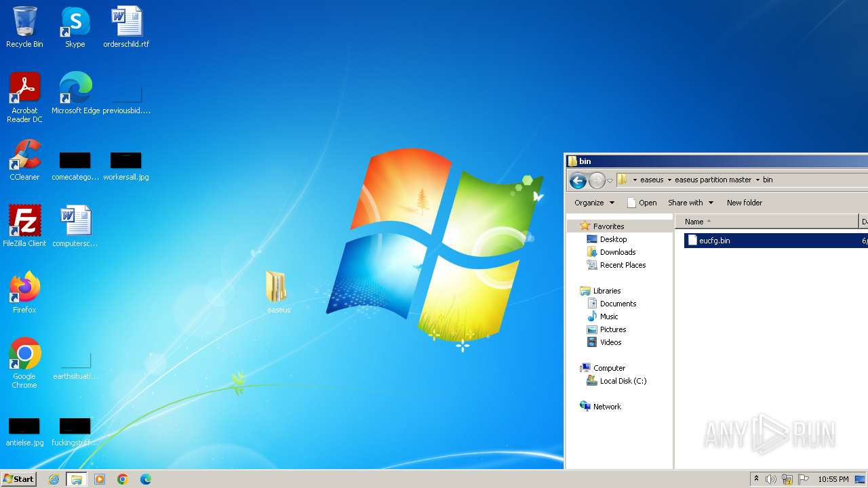Open the Documents library
The height and width of the screenshot is (488, 868).
click(618, 304)
